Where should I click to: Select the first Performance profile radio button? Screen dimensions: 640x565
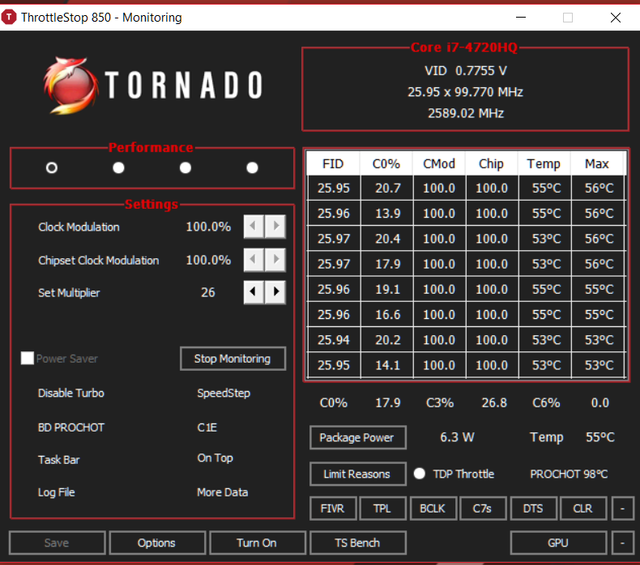[51, 168]
